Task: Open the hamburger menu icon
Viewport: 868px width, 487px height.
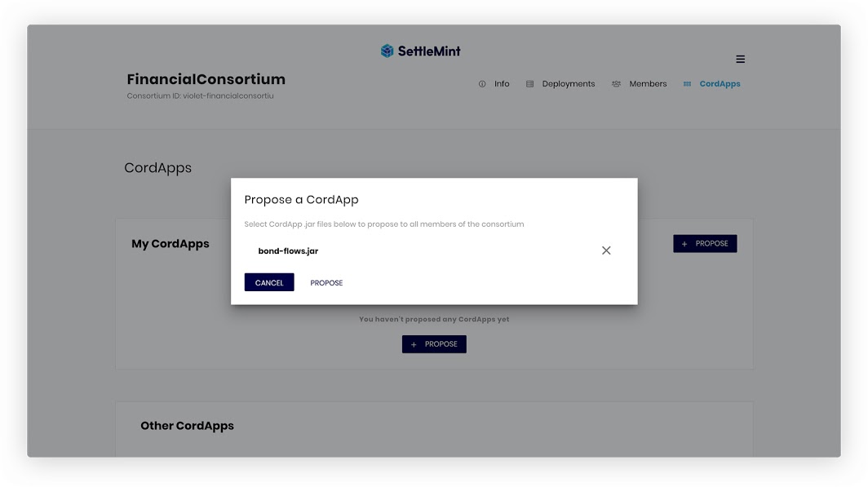Action: click(x=740, y=60)
